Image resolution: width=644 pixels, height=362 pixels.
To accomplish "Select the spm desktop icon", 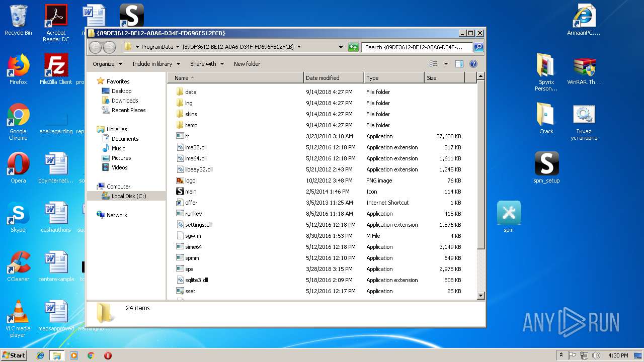I will click(x=509, y=217).
